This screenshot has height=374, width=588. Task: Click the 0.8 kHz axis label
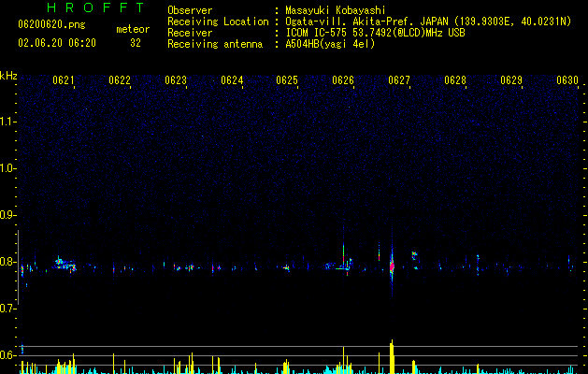7,262
